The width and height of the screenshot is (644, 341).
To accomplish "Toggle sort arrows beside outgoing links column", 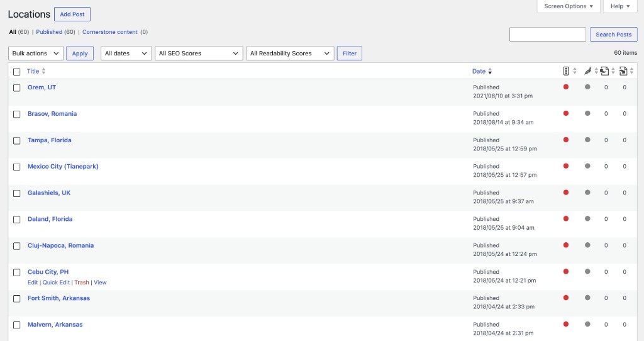I will pyautogui.click(x=613, y=71).
